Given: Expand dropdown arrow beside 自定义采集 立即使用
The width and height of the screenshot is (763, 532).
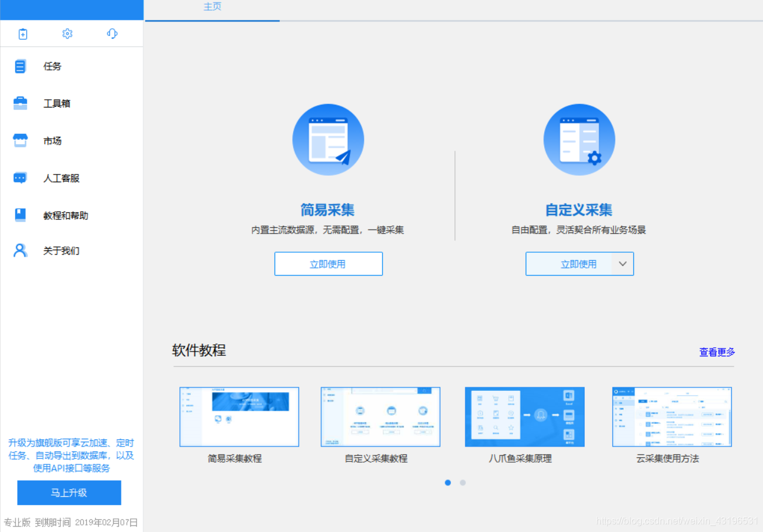Looking at the screenshot, I should (x=622, y=264).
